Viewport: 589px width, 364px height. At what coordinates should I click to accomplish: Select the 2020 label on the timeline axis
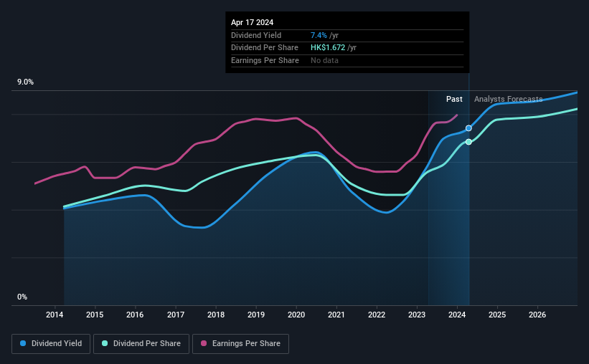[296, 315]
